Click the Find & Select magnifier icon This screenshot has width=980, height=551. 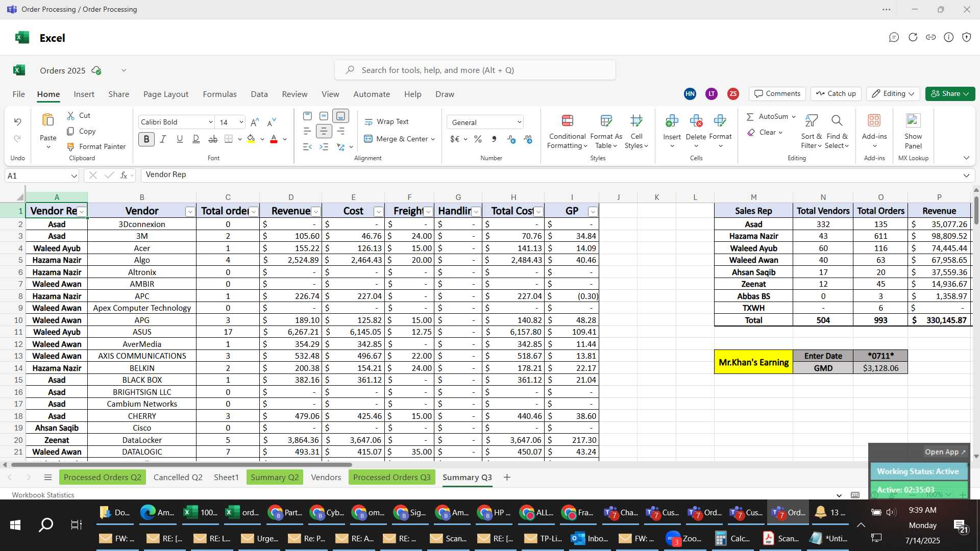pyautogui.click(x=837, y=120)
